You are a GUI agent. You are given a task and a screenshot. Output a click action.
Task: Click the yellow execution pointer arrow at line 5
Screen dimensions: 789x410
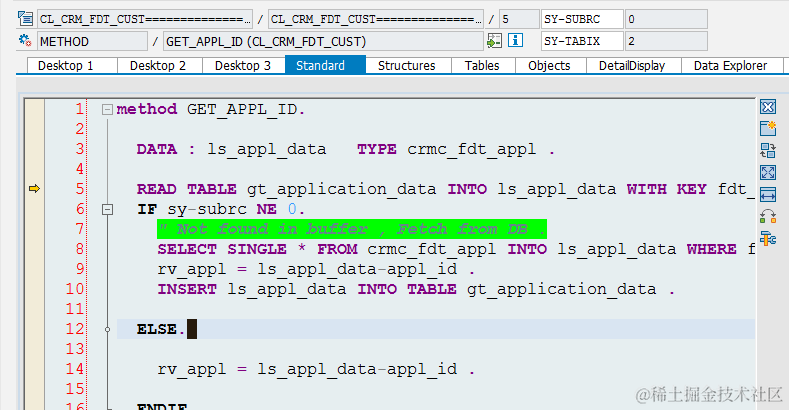click(34, 189)
